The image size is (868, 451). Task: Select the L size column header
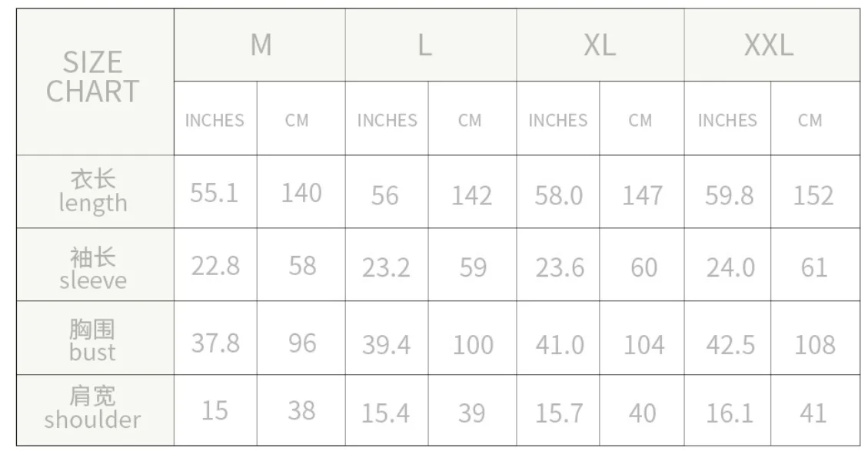[424, 45]
